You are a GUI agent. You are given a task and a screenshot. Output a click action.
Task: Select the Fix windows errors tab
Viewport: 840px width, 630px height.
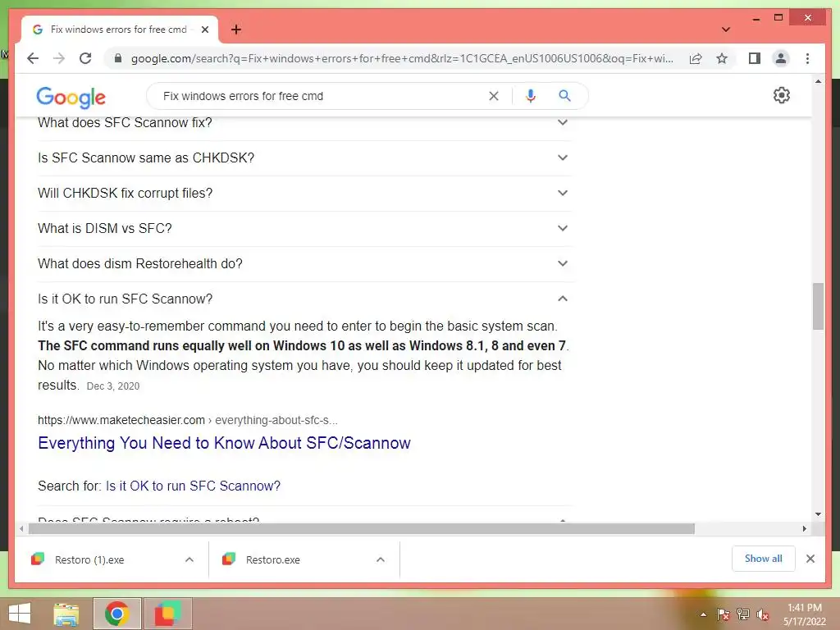click(x=120, y=30)
